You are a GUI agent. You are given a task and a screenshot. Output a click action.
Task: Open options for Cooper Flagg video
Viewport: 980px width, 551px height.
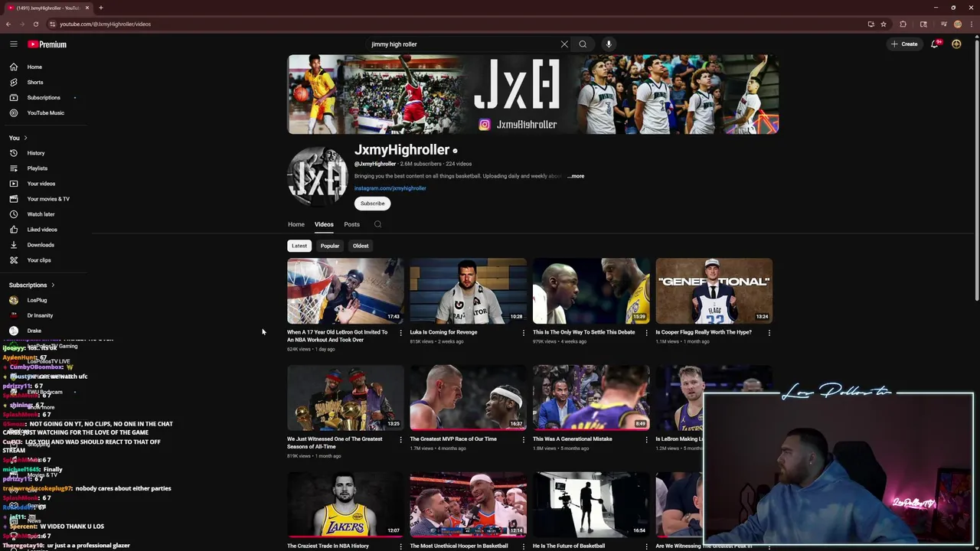[x=769, y=333]
